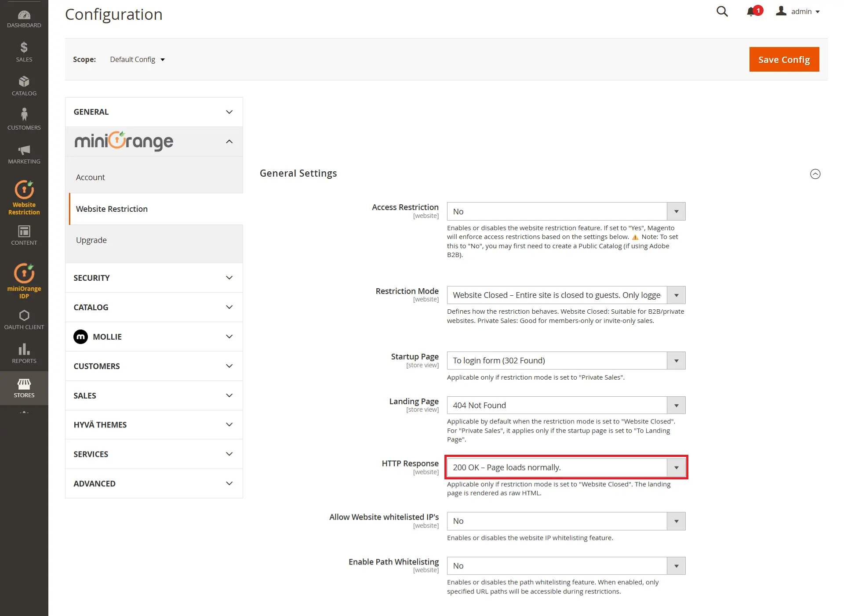Viewport: 844px width, 616px height.
Task: Click the Save Config button
Action: (784, 59)
